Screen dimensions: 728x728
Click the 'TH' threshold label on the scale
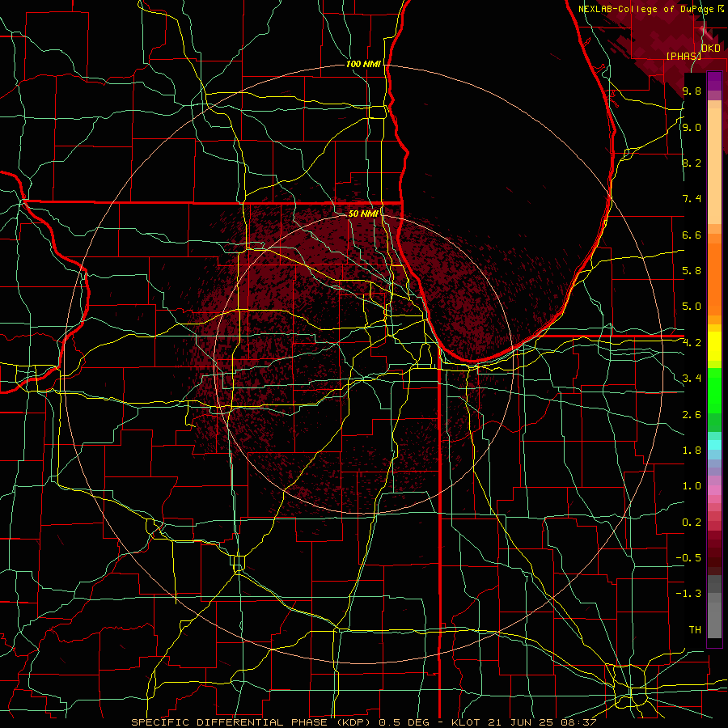coord(695,630)
